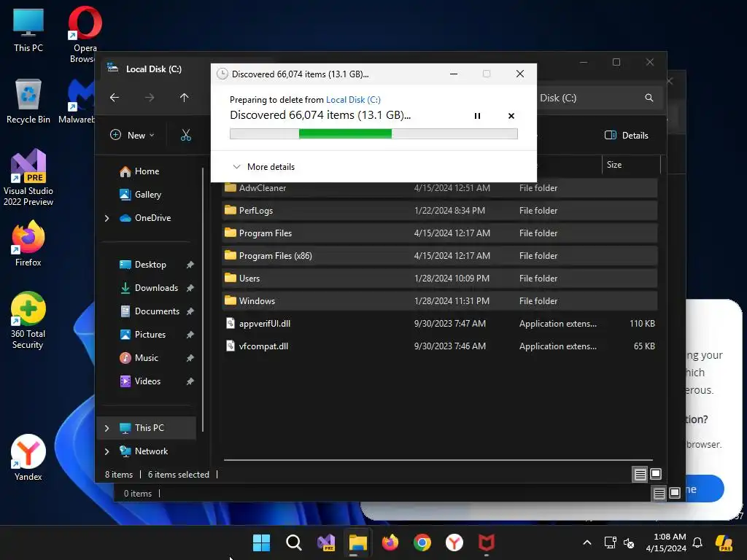This screenshot has height=560, width=747.
Task: Open Google Chrome from taskbar
Action: tap(422, 542)
